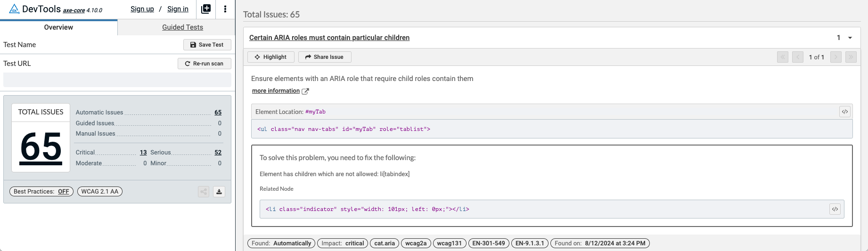Select the Overview tab
The width and height of the screenshot is (868, 251).
tap(58, 27)
